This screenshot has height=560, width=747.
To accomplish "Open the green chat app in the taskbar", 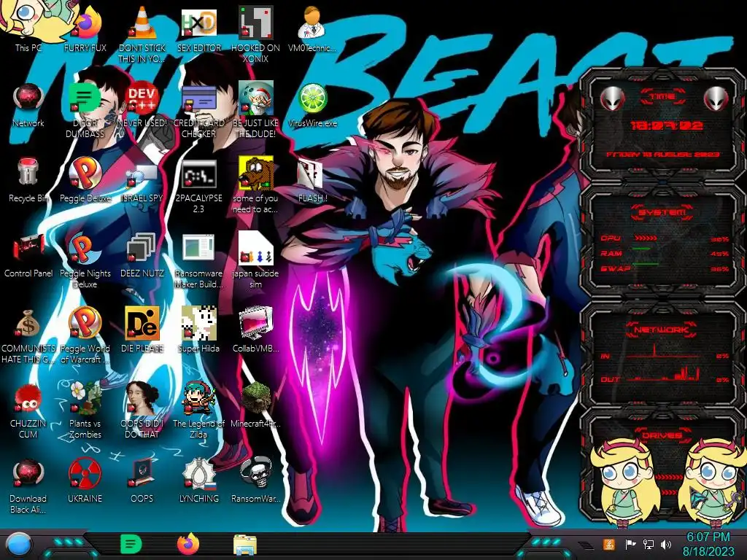I will [x=131, y=544].
